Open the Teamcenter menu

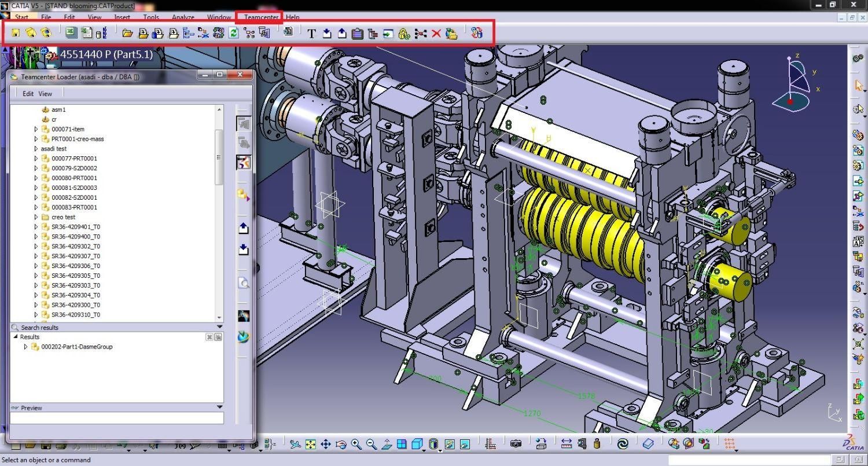261,17
